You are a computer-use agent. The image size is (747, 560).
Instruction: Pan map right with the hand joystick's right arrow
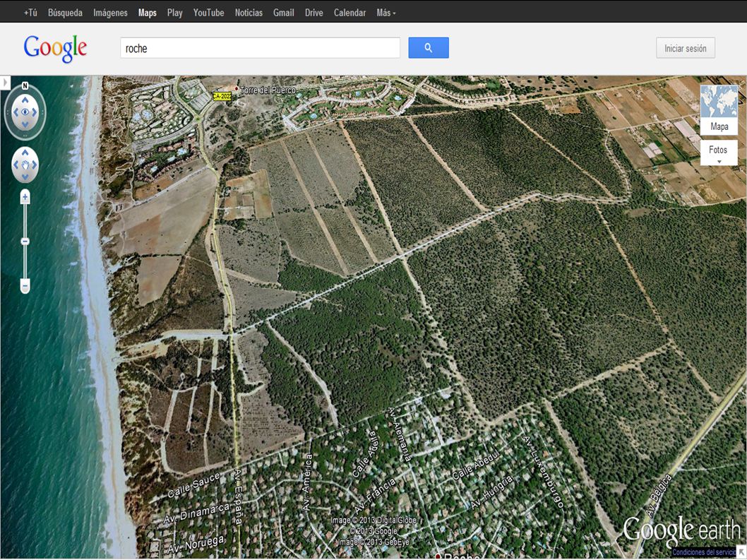click(x=35, y=165)
